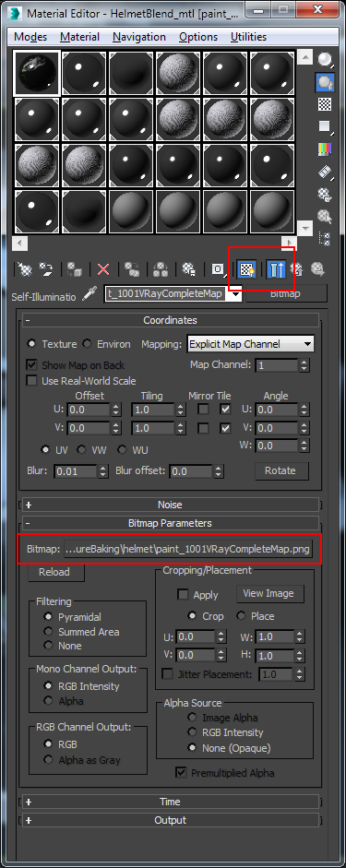Select the Summed Area filtering option
Screen dimensions: 346x868
[x=48, y=632]
